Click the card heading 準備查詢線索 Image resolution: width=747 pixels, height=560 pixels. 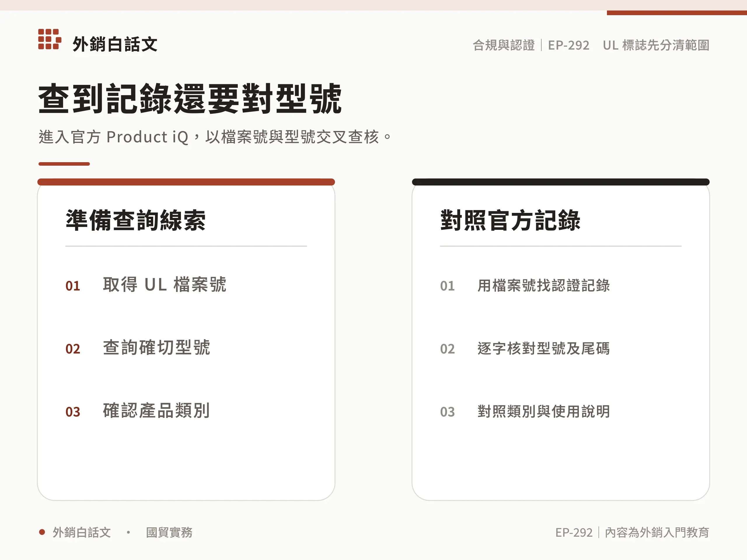[135, 220]
